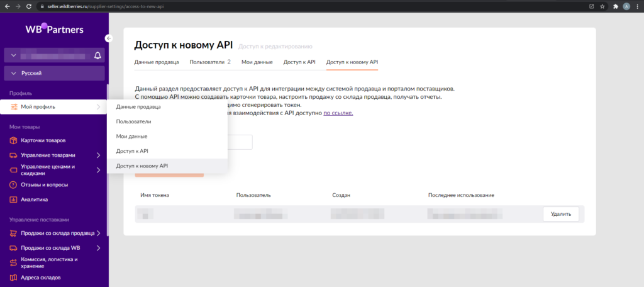Click the Мой профиль sliders icon
The height and width of the screenshot is (287, 644).
(14, 107)
